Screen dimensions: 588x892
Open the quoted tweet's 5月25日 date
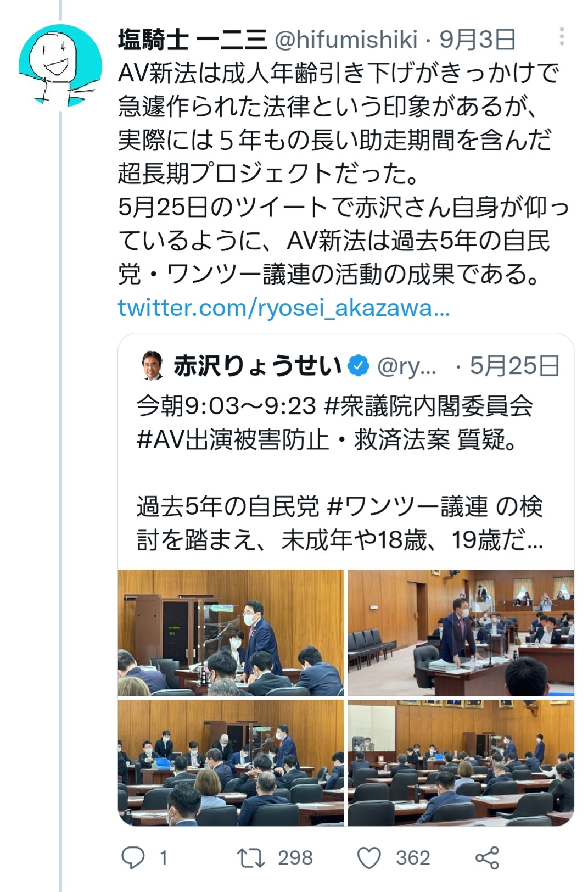pyautogui.click(x=514, y=366)
